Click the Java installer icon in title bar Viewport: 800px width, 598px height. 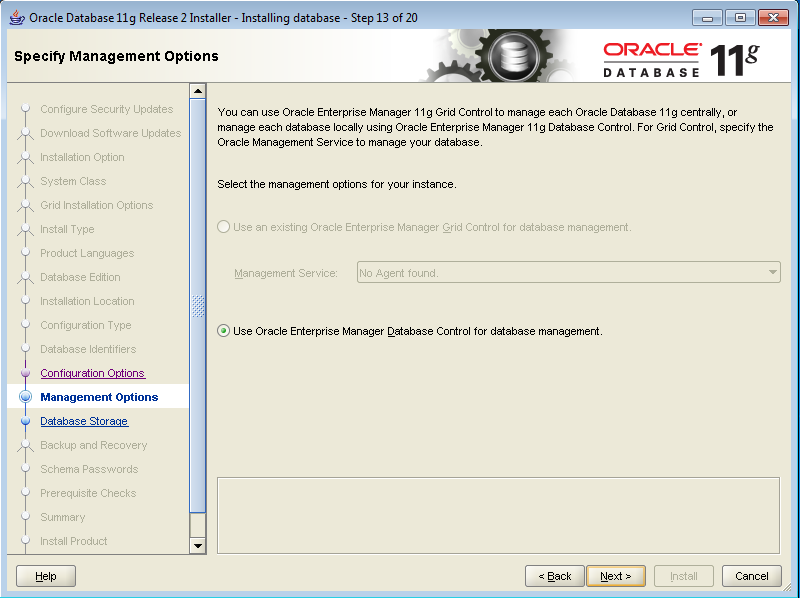17,18
